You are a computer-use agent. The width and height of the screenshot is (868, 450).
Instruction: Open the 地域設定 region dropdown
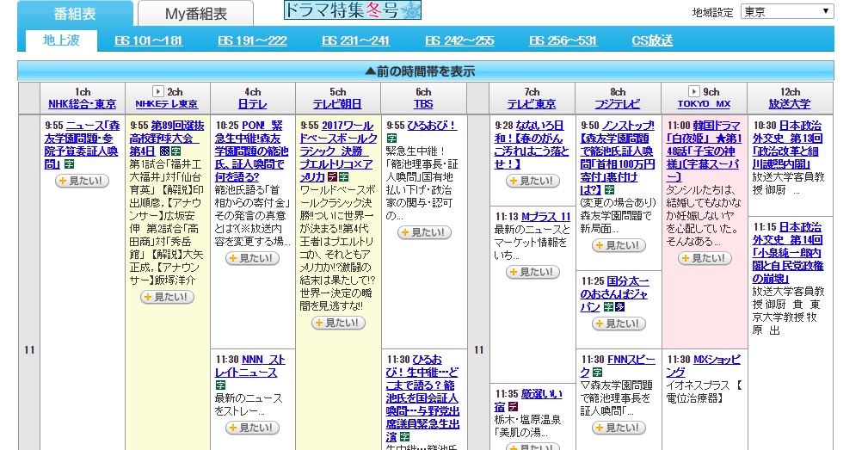coord(786,11)
